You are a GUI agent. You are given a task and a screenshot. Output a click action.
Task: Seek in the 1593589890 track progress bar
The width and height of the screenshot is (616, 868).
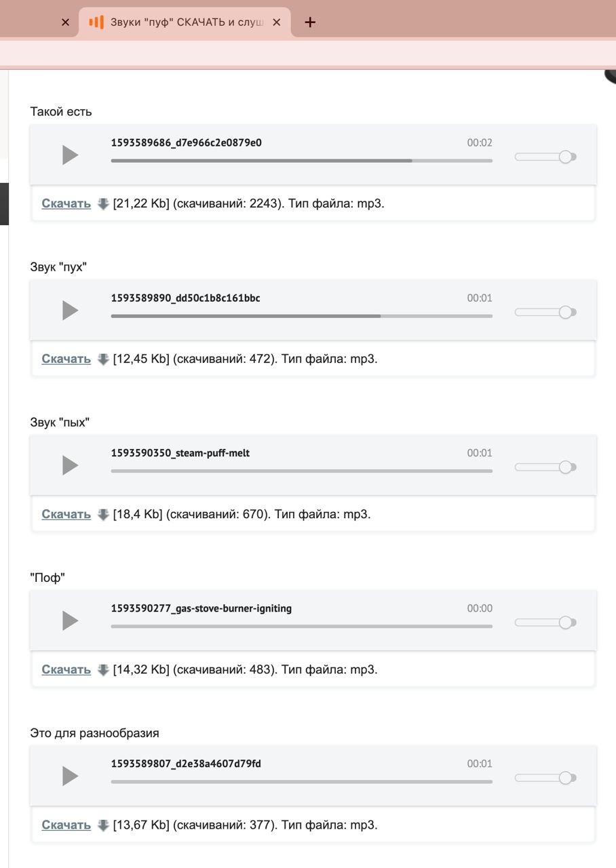(302, 316)
